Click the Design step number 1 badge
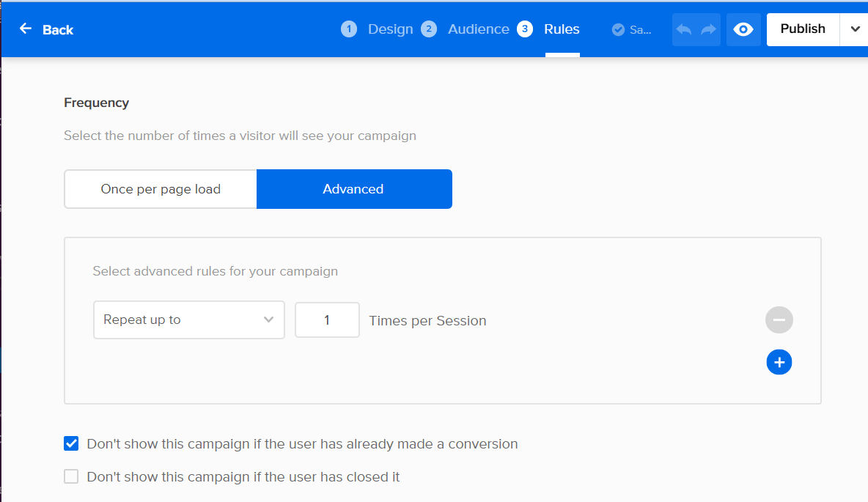 coord(349,29)
